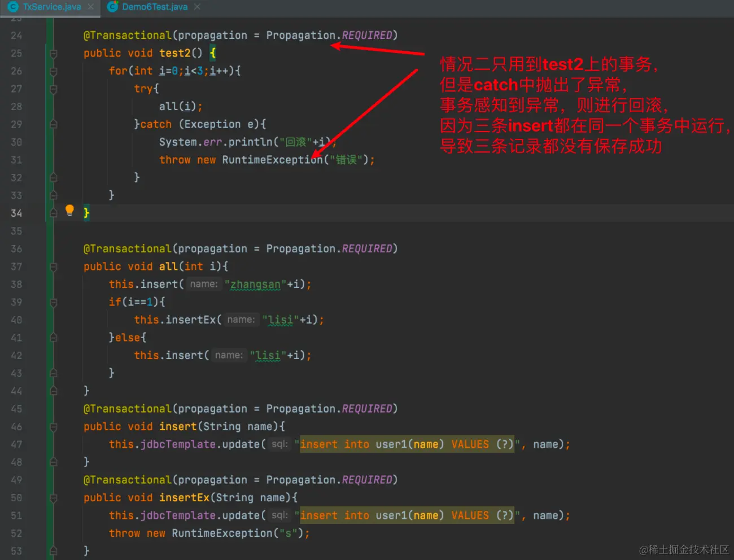Collapse the try block fold on line 27
The height and width of the screenshot is (560, 734).
click(54, 89)
